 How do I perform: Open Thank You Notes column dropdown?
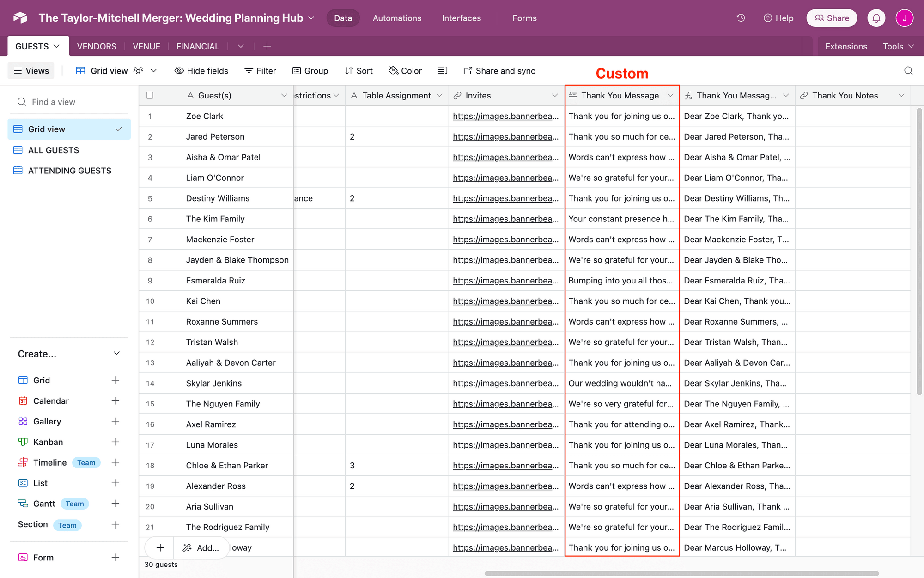point(901,96)
